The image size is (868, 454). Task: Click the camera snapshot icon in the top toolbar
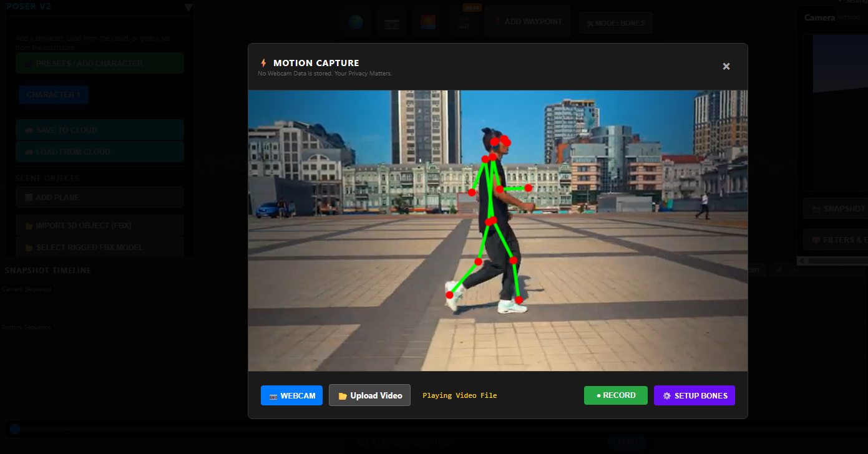point(391,22)
